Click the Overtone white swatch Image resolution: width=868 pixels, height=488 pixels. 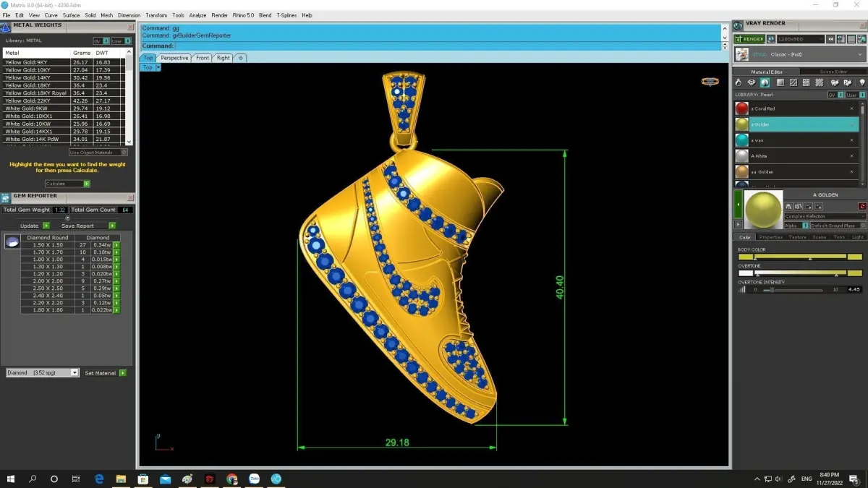coord(745,273)
